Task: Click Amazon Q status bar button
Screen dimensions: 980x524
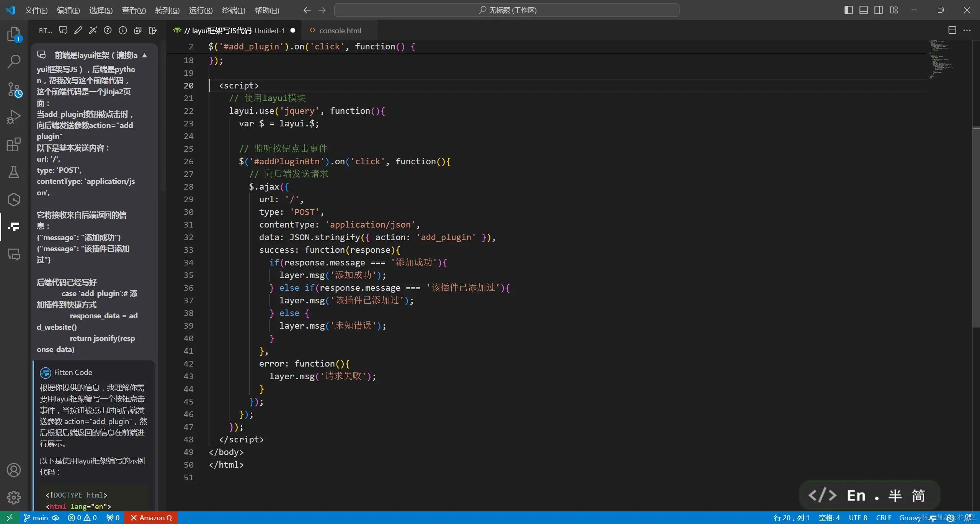Action: pos(151,517)
